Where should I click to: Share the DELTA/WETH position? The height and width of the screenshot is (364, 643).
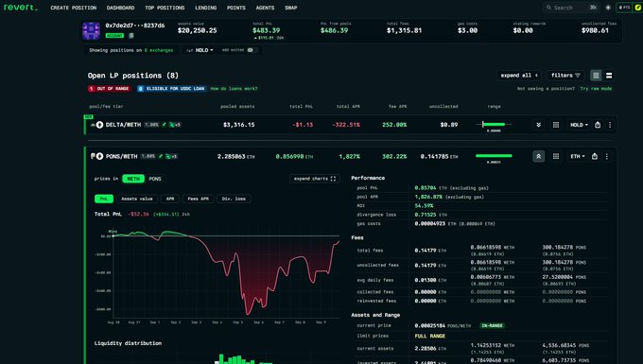pos(598,125)
